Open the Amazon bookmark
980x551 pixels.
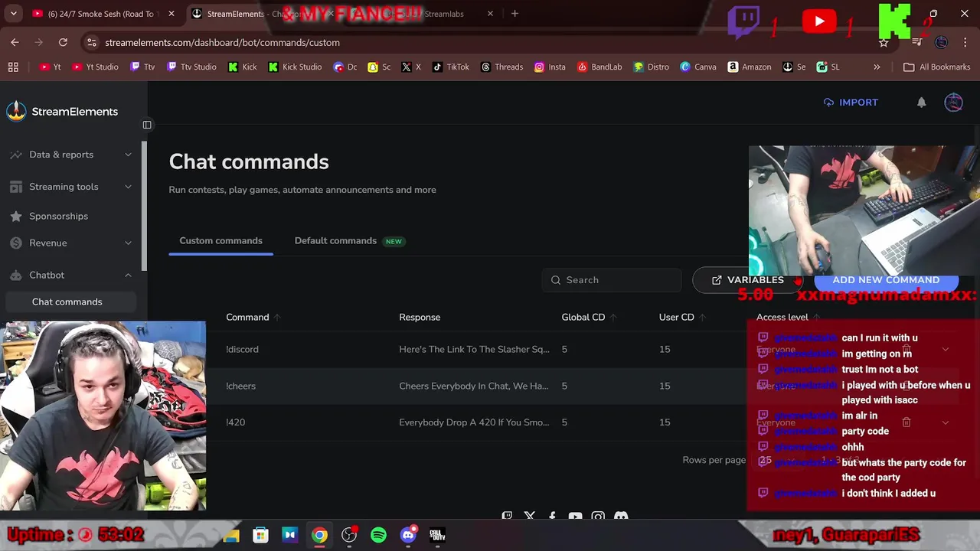click(x=750, y=67)
